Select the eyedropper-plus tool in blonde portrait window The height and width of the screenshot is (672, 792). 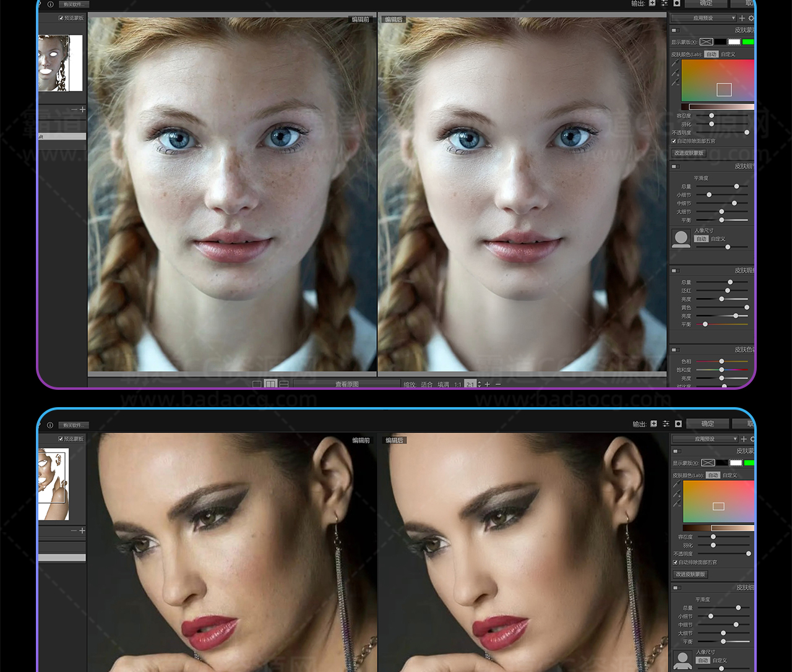[x=676, y=74]
